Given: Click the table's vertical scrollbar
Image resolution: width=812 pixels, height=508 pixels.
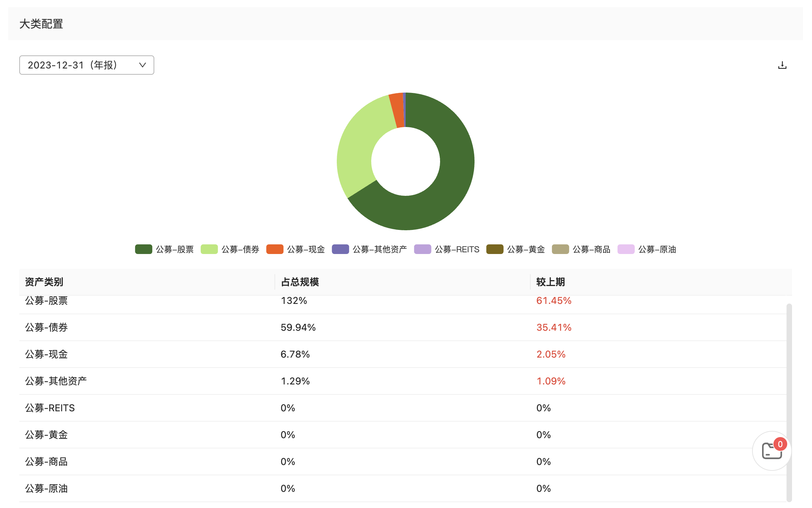Looking at the screenshot, I should 789,379.
